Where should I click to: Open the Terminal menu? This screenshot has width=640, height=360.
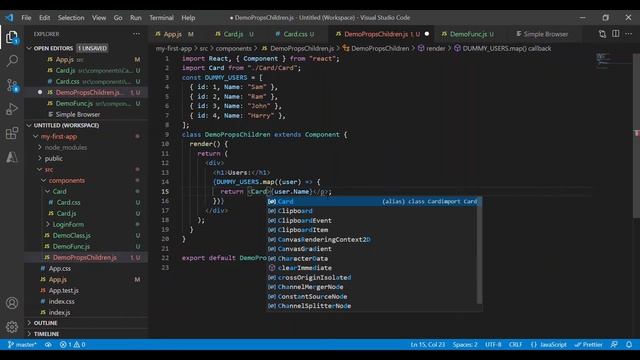(161, 18)
